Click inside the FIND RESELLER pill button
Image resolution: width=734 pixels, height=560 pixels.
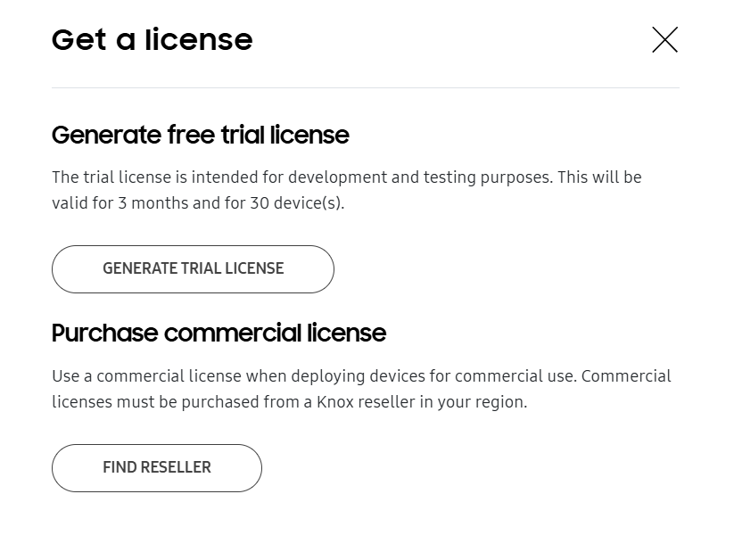click(156, 467)
